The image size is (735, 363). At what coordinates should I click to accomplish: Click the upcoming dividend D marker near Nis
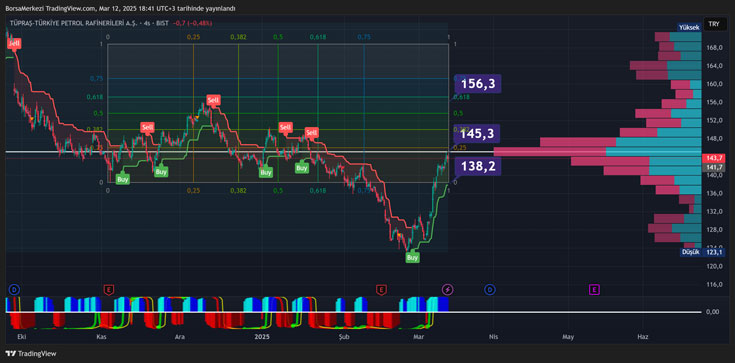coord(491,290)
